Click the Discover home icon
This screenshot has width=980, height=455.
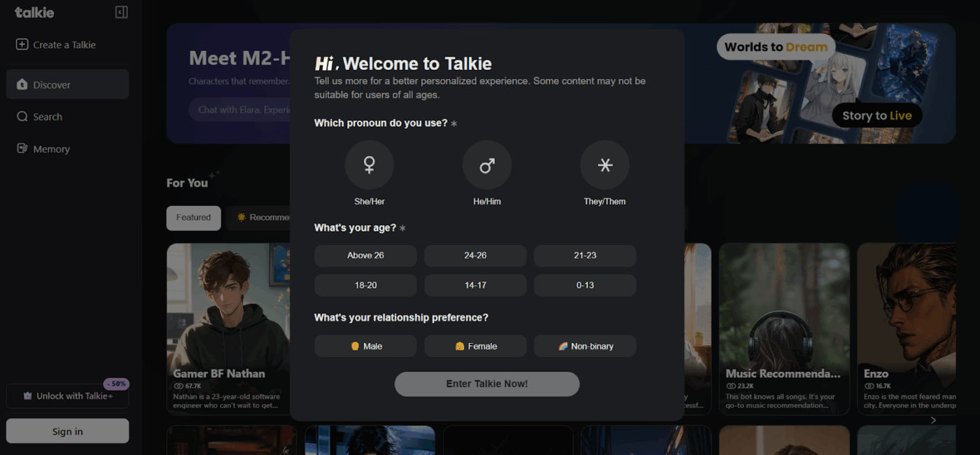tap(22, 85)
